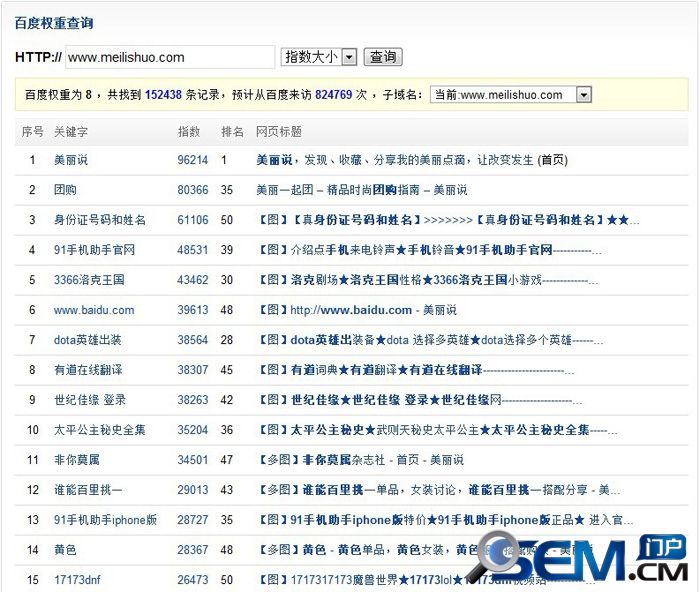This screenshot has height=592, width=700.
Task: Click the 824769 estimated visits link
Action: tap(333, 95)
